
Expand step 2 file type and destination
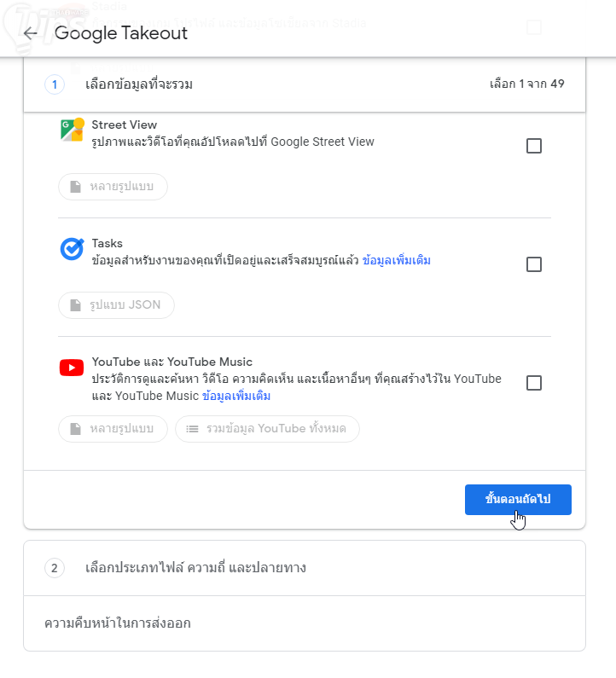pos(305,568)
